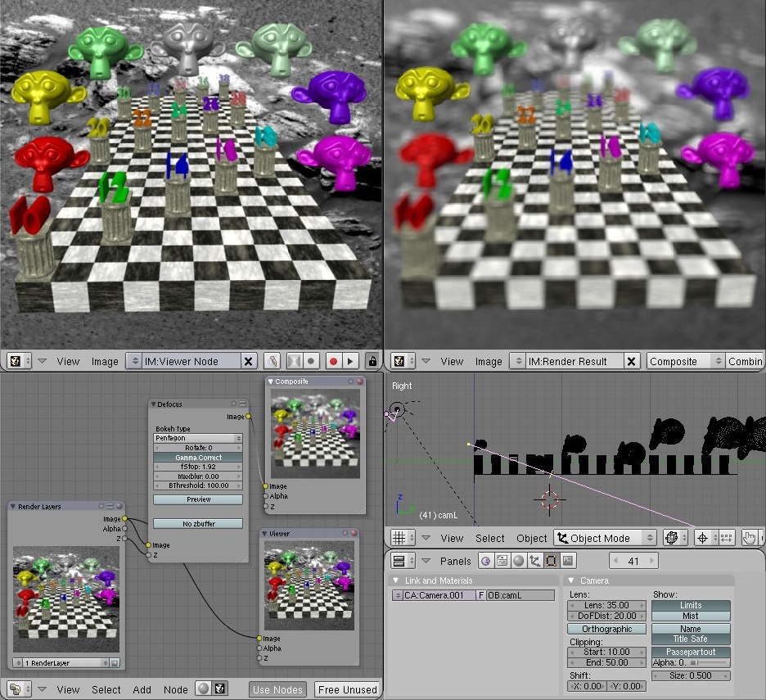Open the viewport draw type cube selector

pos(674,538)
